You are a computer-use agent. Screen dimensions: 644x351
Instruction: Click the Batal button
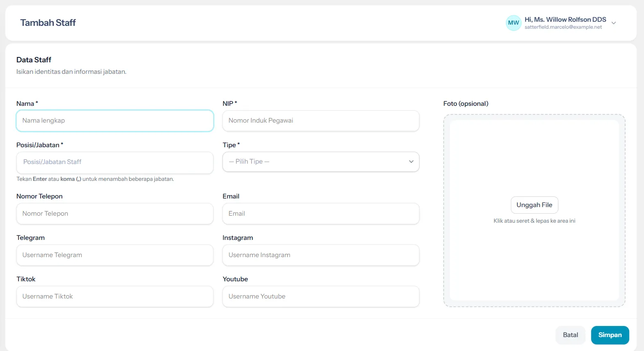570,335
